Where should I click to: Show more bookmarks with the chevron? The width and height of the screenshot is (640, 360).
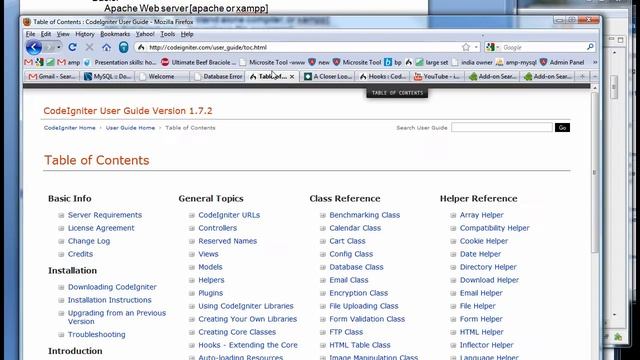pos(595,62)
